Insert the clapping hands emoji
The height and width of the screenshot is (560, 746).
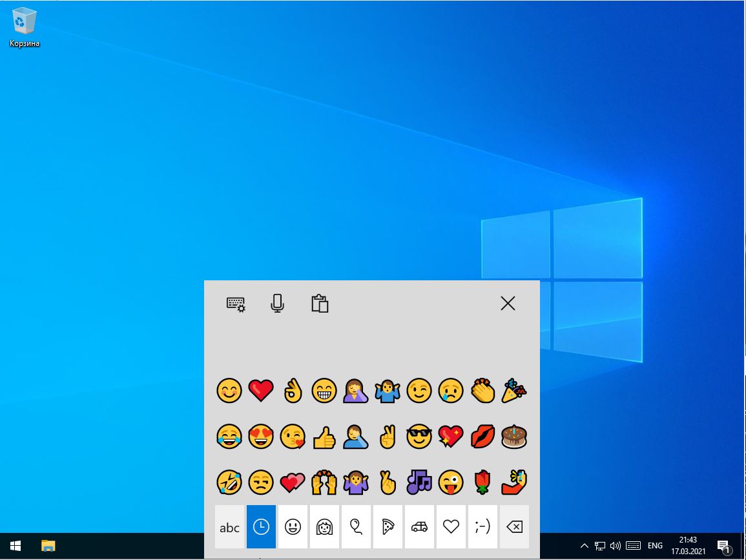[482, 391]
